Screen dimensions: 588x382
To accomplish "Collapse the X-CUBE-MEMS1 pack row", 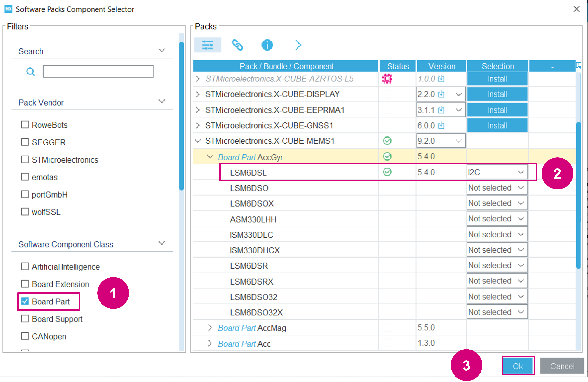I will (x=198, y=141).
